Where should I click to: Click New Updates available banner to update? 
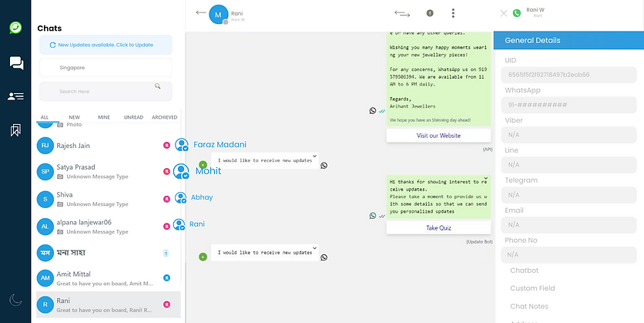click(106, 45)
